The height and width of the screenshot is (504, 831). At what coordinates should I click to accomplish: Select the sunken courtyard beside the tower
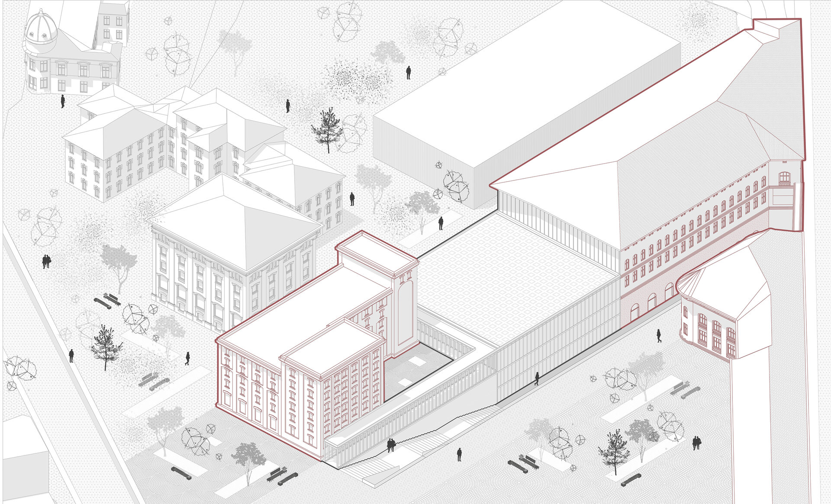click(415, 370)
